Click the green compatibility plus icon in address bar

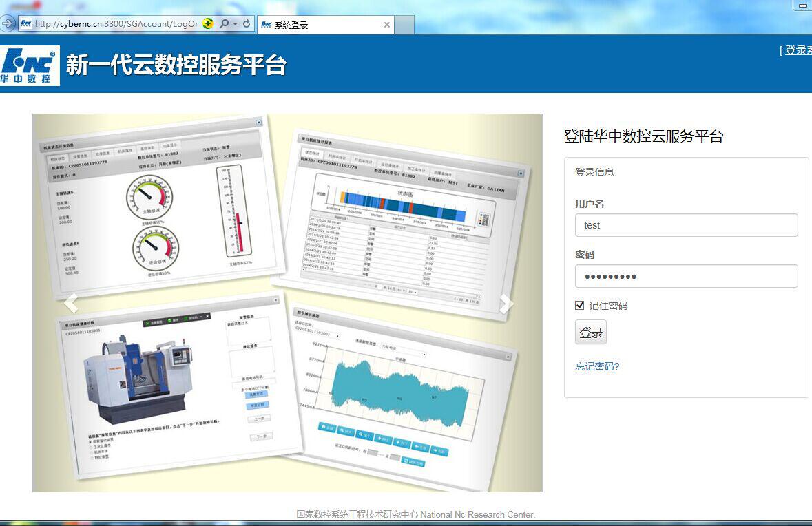point(208,24)
